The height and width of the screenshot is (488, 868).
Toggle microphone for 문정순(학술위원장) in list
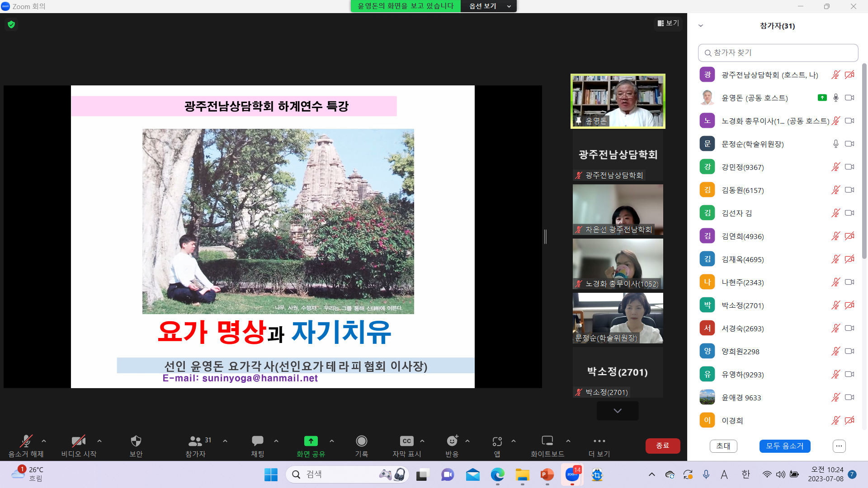835,144
